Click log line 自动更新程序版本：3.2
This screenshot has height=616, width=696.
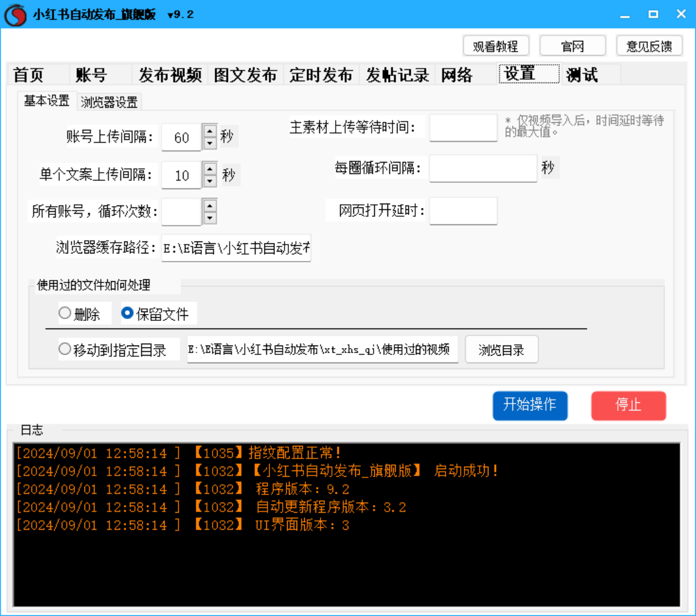click(211, 507)
